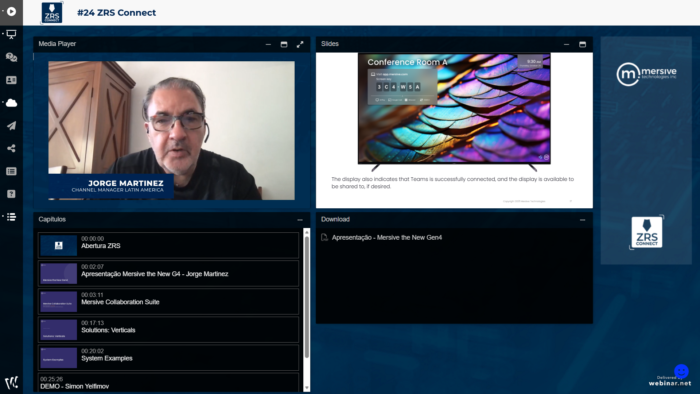Open the share sidebar icon
Screen dimensions: 700x394
coord(12,148)
